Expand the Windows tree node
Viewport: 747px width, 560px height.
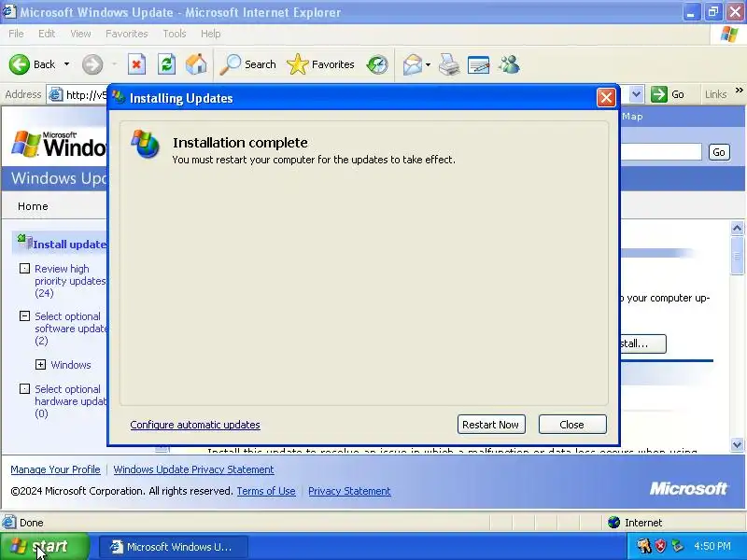40,365
